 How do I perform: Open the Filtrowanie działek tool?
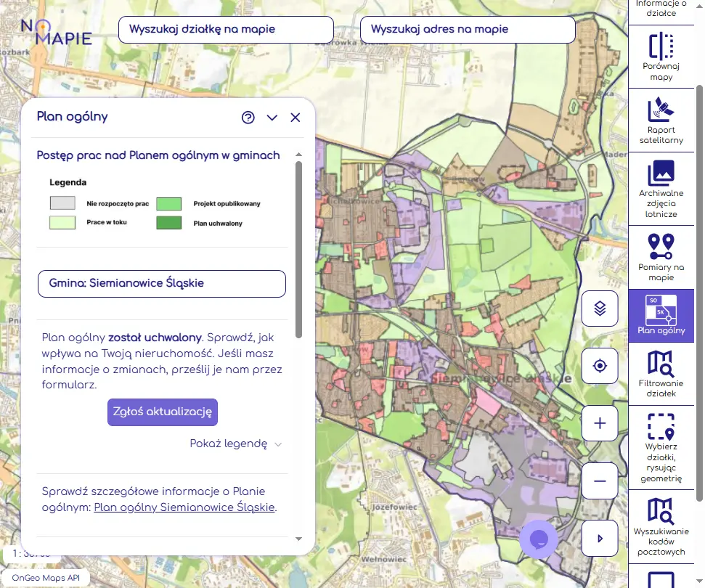tap(661, 372)
